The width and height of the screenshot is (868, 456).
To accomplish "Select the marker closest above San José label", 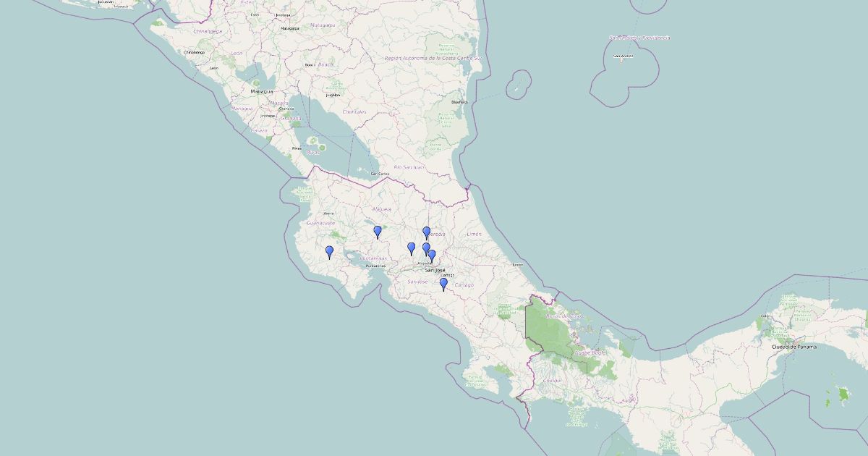I will [x=432, y=256].
